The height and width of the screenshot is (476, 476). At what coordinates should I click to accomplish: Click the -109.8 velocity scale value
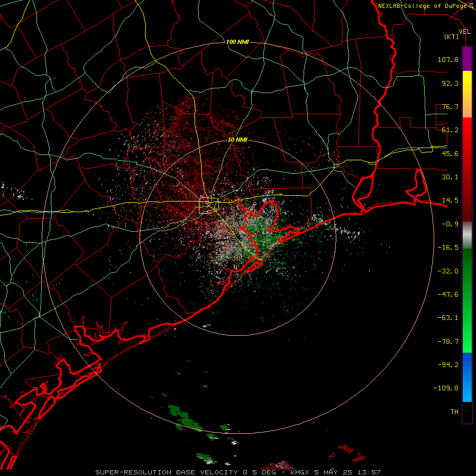tap(446, 388)
